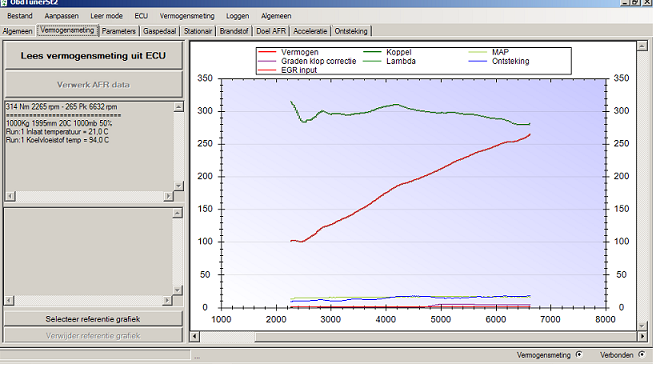Viewport: 656px width, 384px height.
Task: Click Lees vermogensmeting uit ECU button
Action: [x=93, y=55]
